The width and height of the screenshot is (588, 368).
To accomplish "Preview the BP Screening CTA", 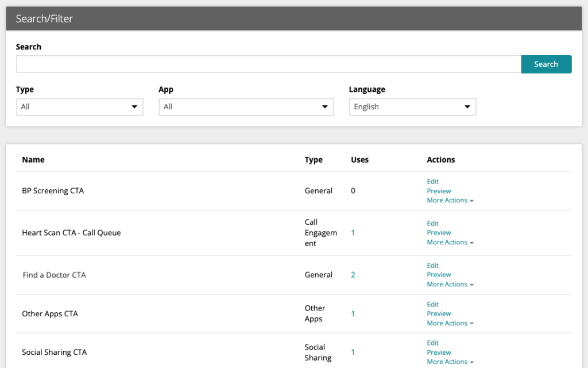I will click(439, 191).
